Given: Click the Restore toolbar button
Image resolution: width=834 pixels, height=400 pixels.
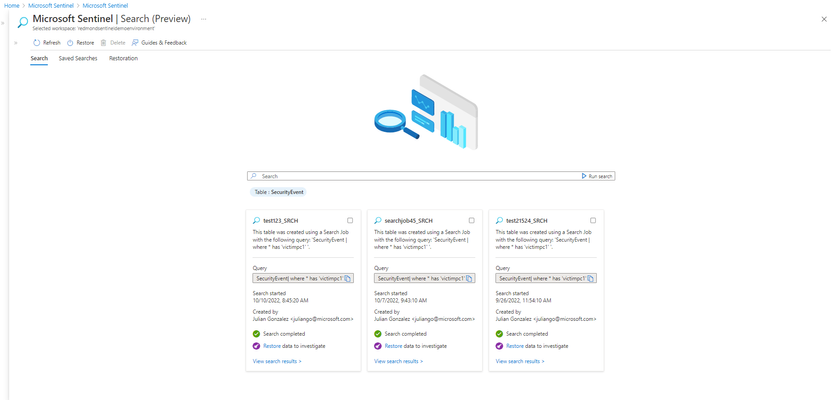Looking at the screenshot, I should (x=80, y=43).
